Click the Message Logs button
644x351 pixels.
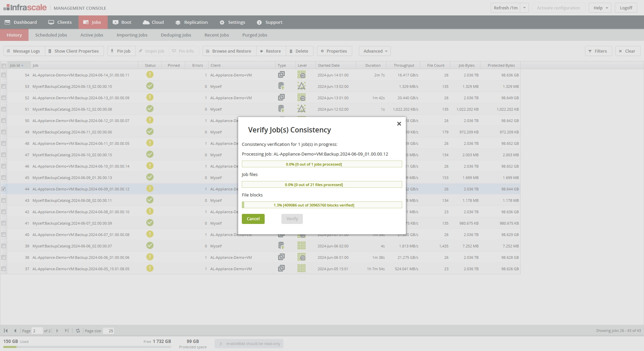(24, 51)
